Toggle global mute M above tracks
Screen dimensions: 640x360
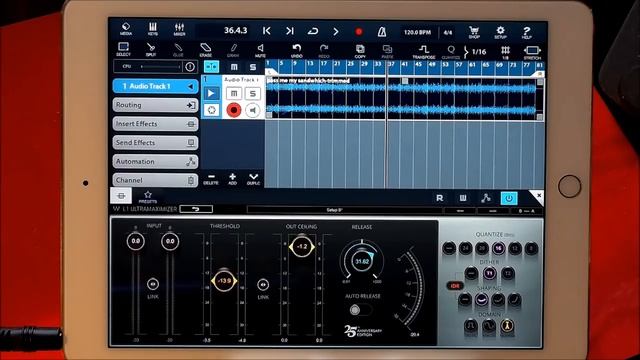click(x=234, y=67)
